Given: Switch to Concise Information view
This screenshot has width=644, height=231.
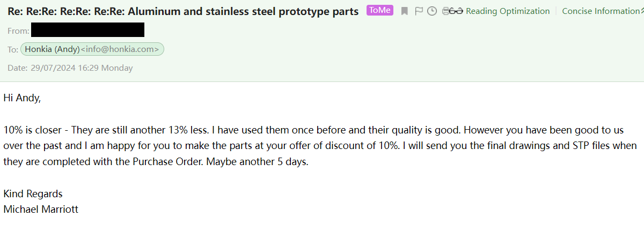Looking at the screenshot, I should [x=601, y=11].
